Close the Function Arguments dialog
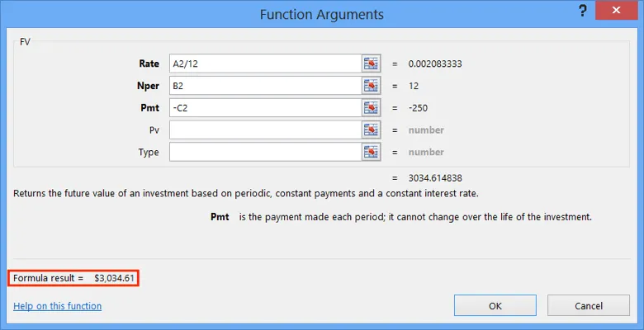This screenshot has height=330, width=644. (622, 12)
